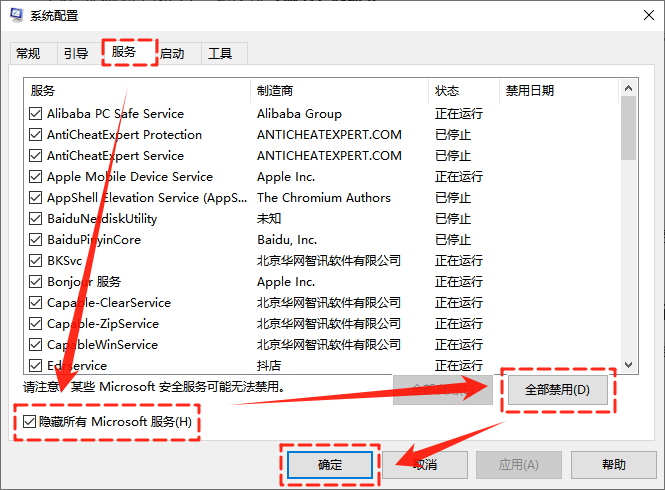Screen dimensions: 665x490
Task: Click scrollbar down arrow in services list
Action: pyautogui.click(x=629, y=365)
